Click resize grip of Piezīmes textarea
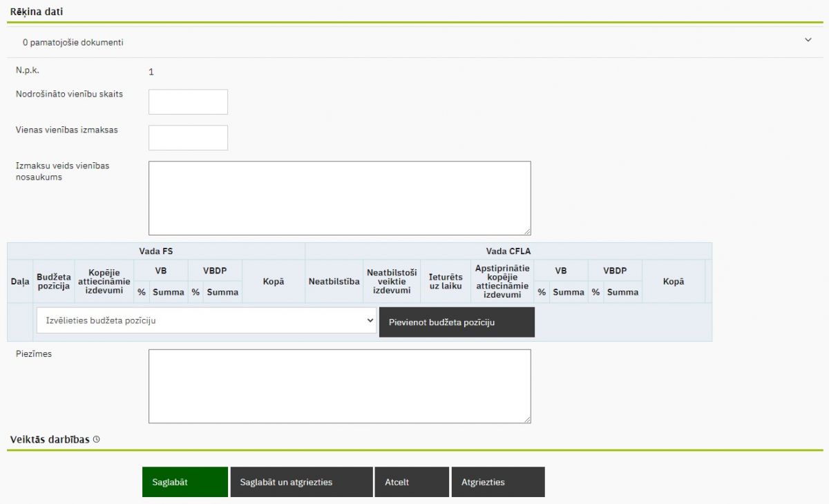Screen dimensions: 829x504 [527, 419]
